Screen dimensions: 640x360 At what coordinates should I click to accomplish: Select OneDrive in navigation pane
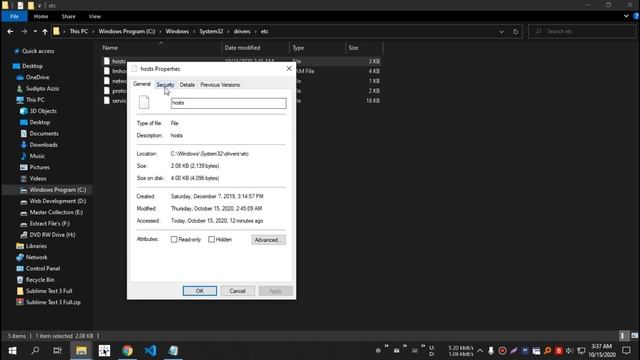tap(37, 77)
